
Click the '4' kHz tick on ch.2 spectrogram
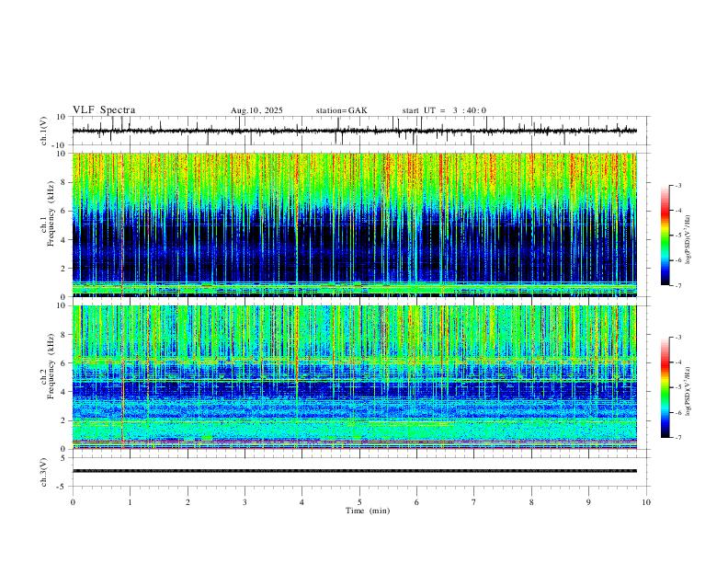[64, 392]
